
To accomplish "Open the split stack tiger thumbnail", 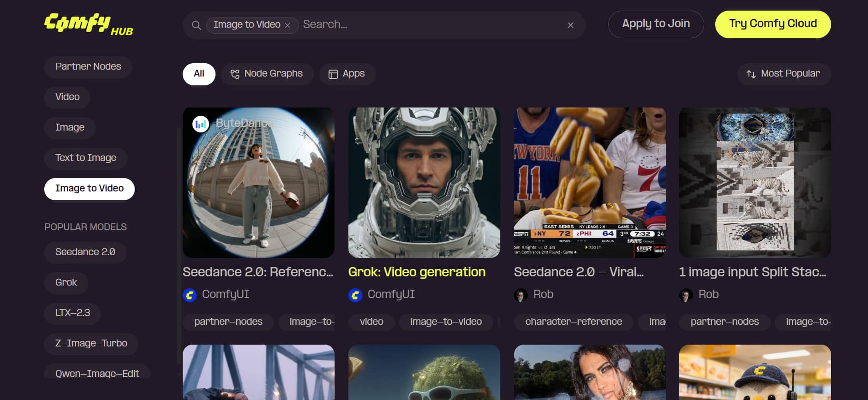I will 755,183.
